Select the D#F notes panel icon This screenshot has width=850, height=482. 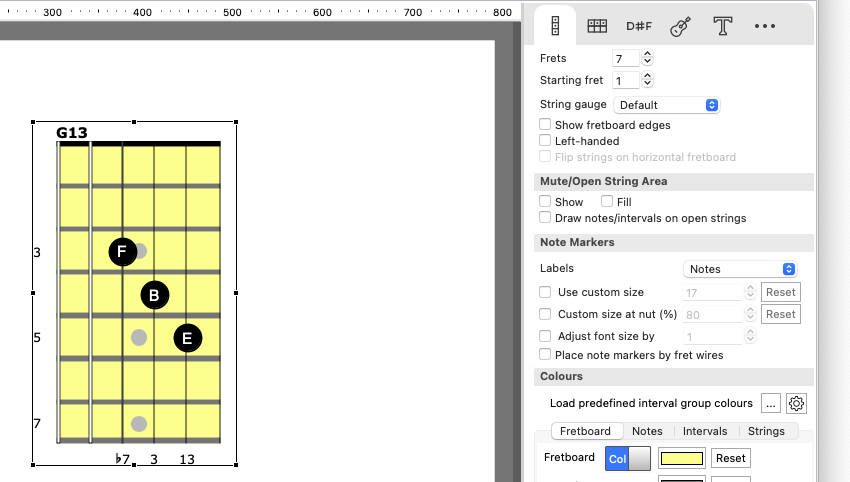[x=639, y=26]
